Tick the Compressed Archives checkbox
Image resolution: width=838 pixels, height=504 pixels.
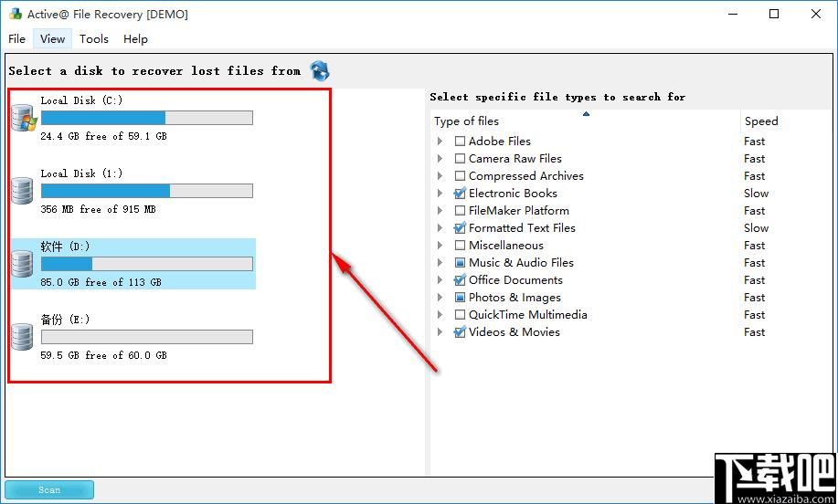click(460, 176)
